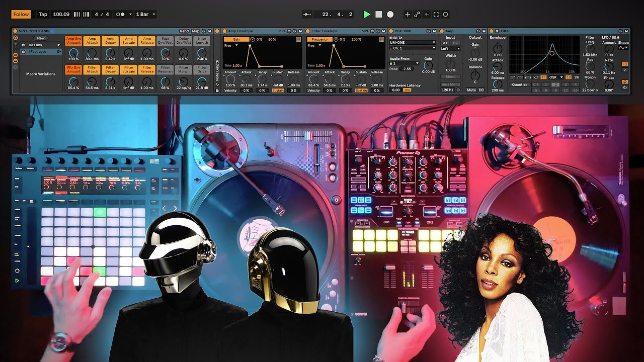The image size is (644, 362).
Task: Click the Capture MIDI brackets icon
Action: (436, 15)
